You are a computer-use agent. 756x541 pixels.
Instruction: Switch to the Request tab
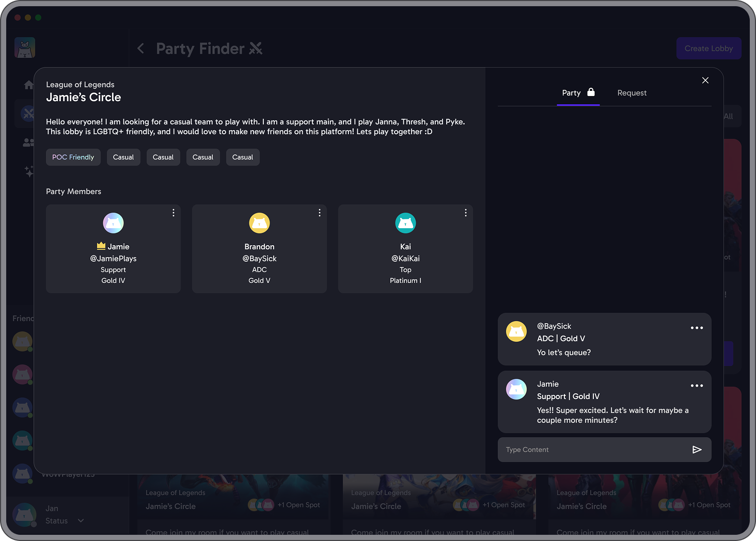[632, 93]
